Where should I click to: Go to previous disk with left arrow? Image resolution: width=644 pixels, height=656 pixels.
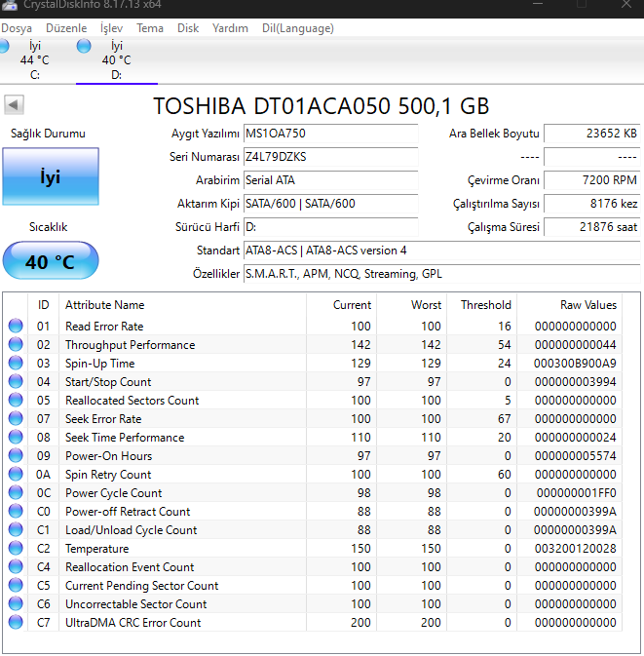point(14,104)
